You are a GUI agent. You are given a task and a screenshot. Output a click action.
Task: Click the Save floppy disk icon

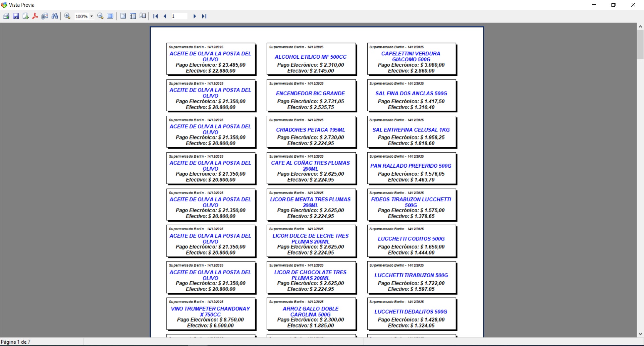pyautogui.click(x=16, y=16)
